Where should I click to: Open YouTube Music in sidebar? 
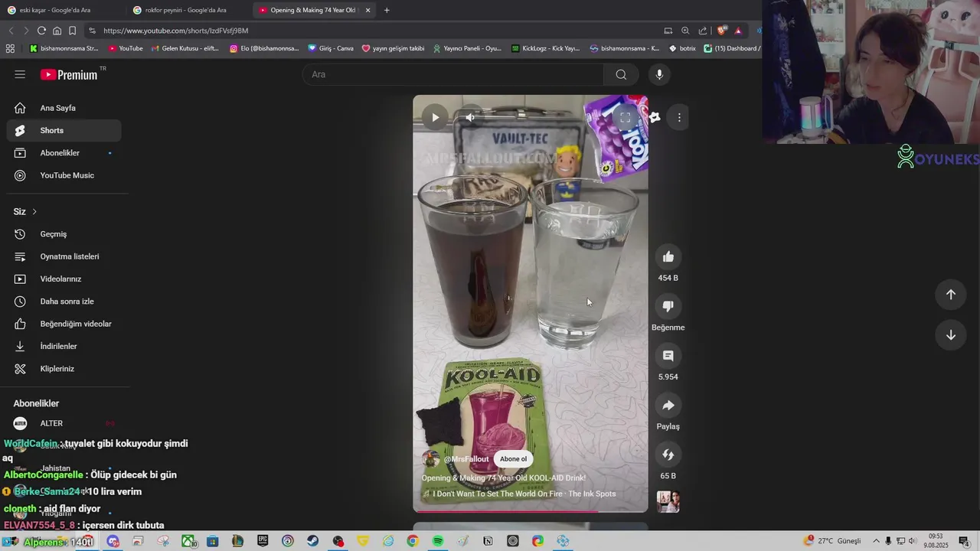click(x=64, y=175)
